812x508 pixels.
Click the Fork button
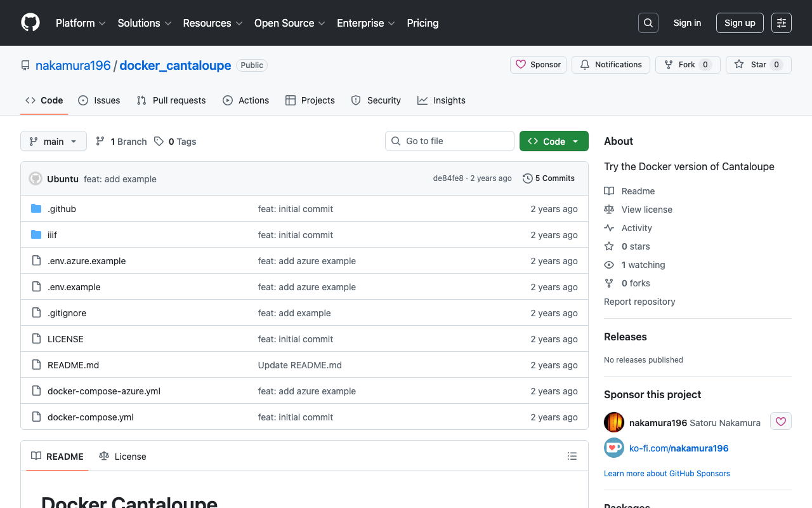[x=687, y=64]
